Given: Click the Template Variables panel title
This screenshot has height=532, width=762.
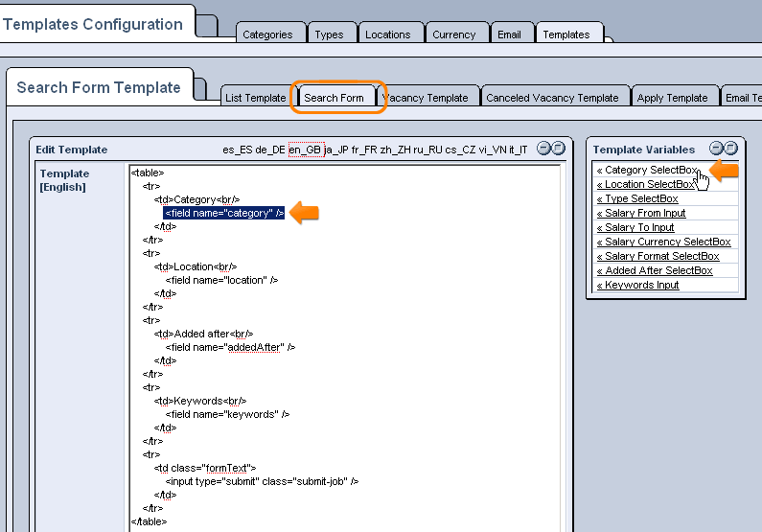Looking at the screenshot, I should [x=644, y=150].
